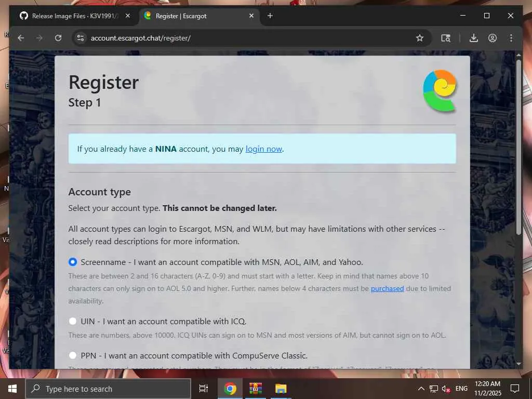This screenshot has width=532, height=399.
Task: Click the scrollbar down arrow
Action: pyautogui.click(x=518, y=363)
